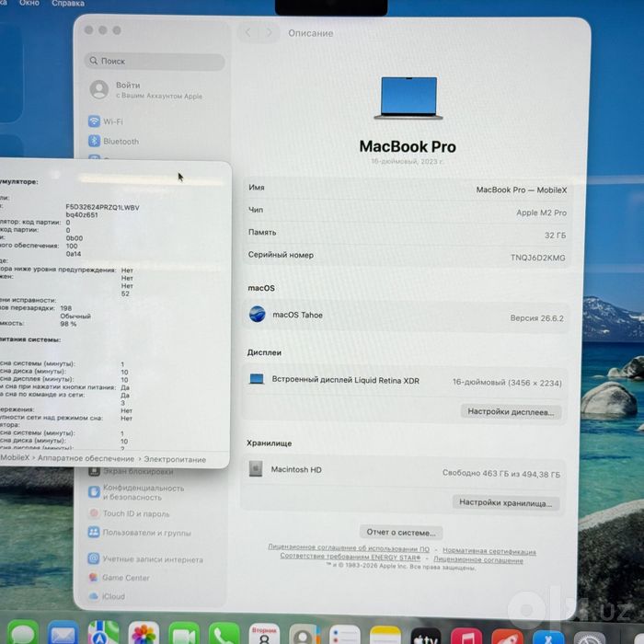Click the built-in display icon
The width and height of the screenshot is (644, 644).
(257, 379)
